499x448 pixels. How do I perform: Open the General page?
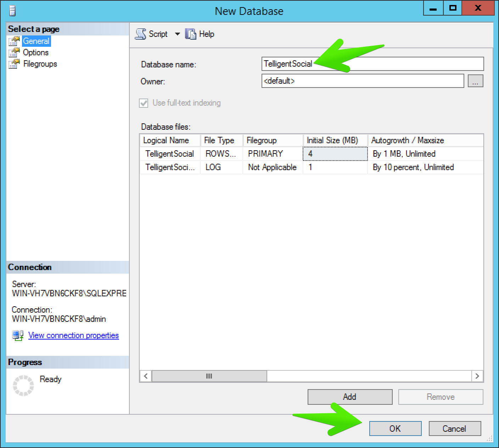(36, 41)
